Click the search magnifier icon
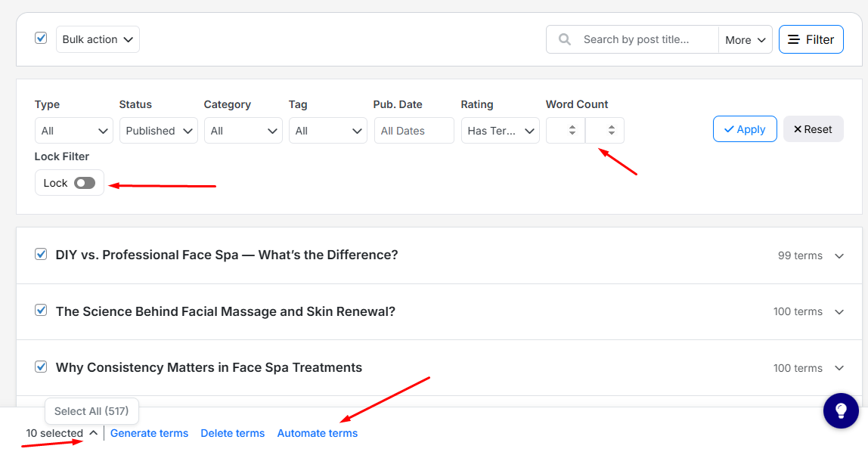The image size is (868, 455). coord(564,39)
